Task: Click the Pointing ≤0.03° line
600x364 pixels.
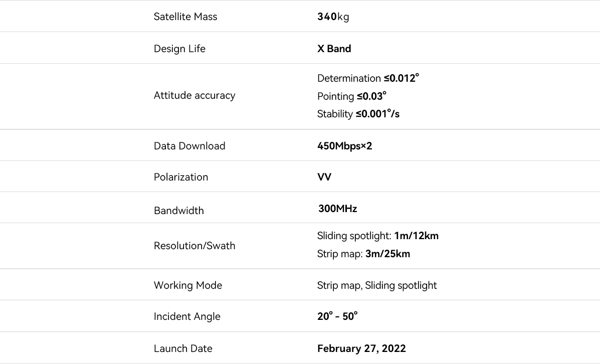Action: click(x=352, y=96)
